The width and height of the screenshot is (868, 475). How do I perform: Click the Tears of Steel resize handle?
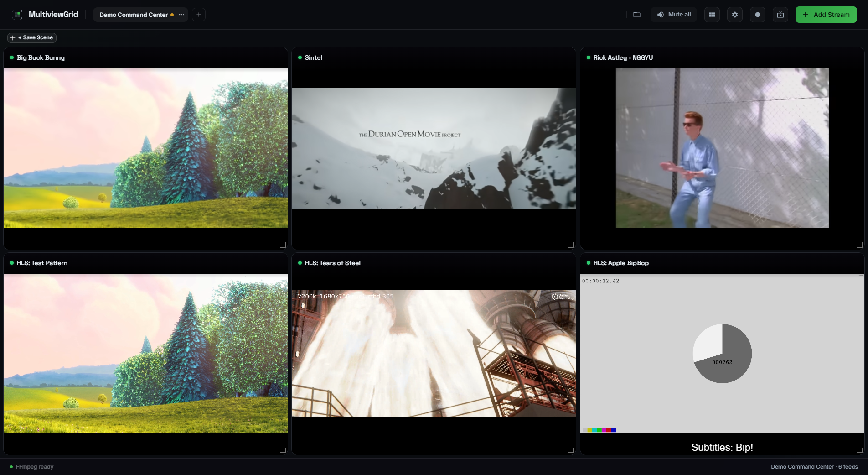(x=571, y=450)
